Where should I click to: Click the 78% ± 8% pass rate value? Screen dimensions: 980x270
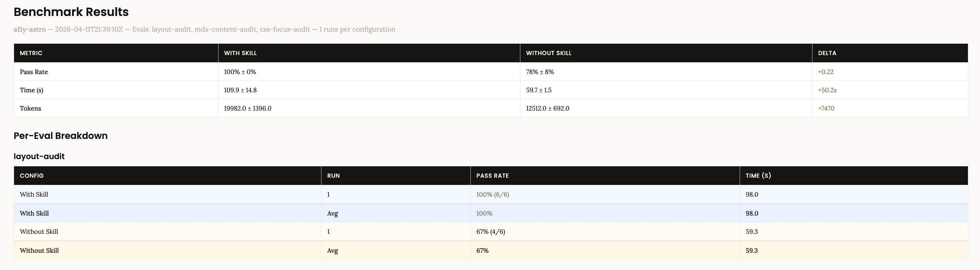click(540, 71)
